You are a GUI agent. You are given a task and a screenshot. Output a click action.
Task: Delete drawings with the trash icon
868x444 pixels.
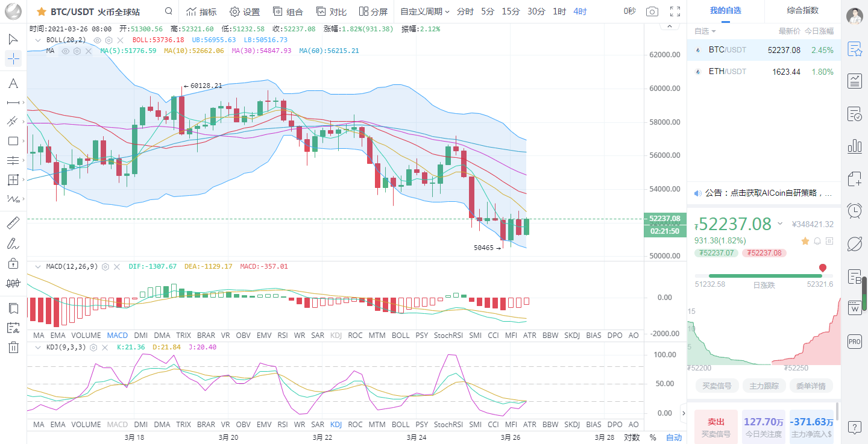[13, 347]
